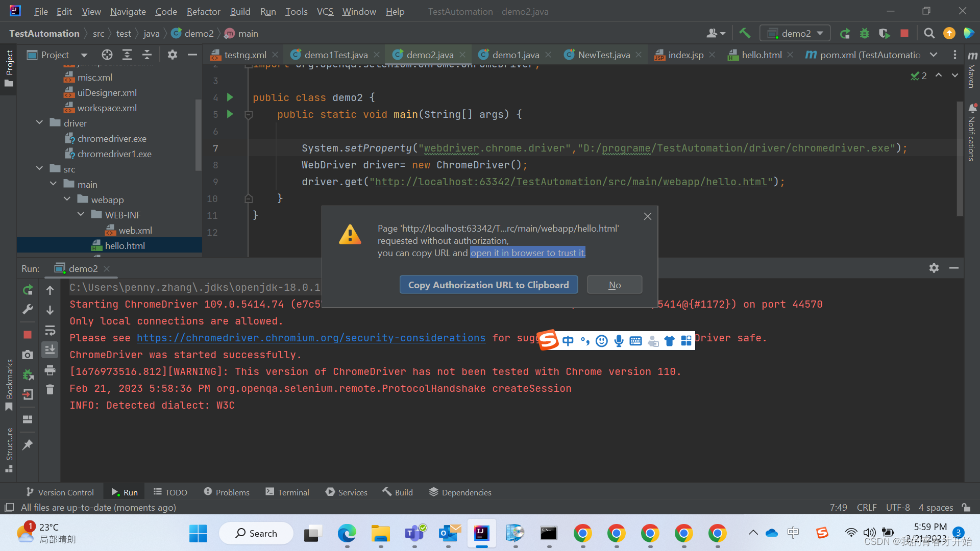Screen dimensions: 980x551
Task: Rerun demo2 from the main toolbar
Action: [x=845, y=33]
